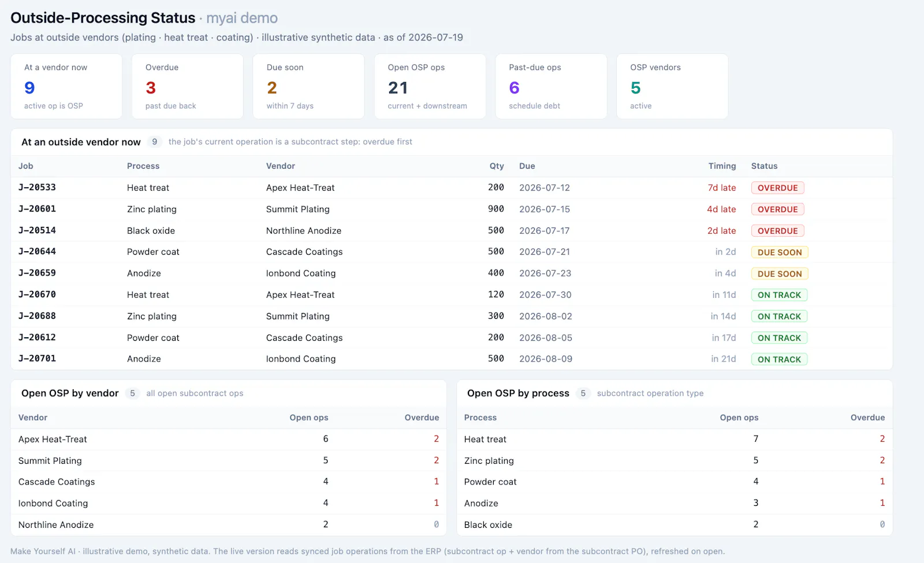This screenshot has width=924, height=563.
Task: Select job J-20701
Action: (x=37, y=359)
